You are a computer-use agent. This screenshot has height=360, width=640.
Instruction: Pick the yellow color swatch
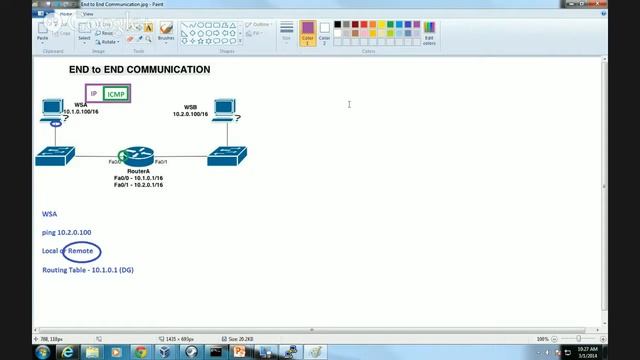pos(382,24)
